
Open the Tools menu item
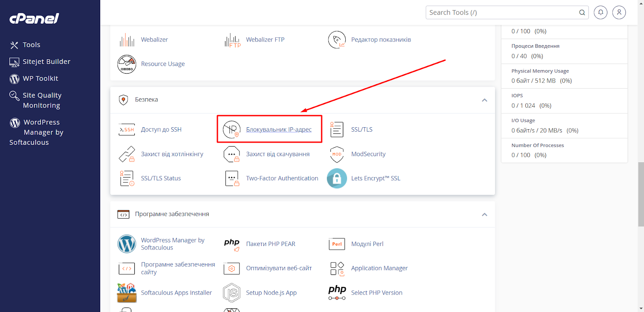coord(31,45)
